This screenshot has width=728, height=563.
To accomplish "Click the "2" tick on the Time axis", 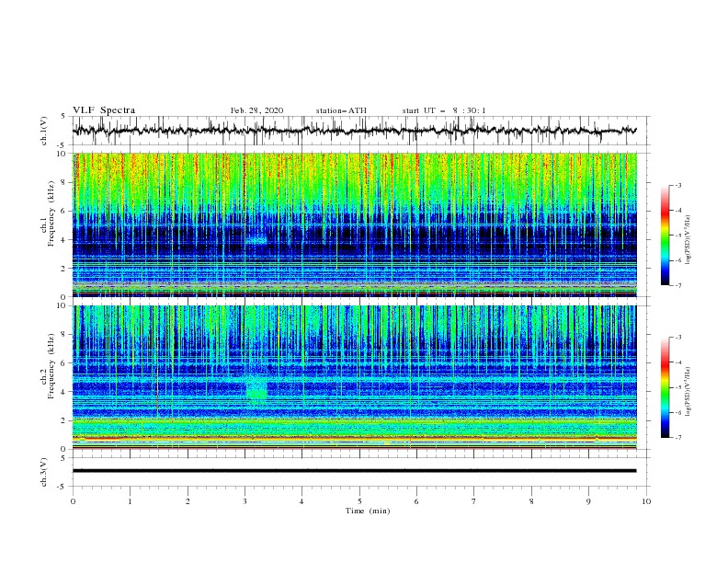I will [188, 501].
